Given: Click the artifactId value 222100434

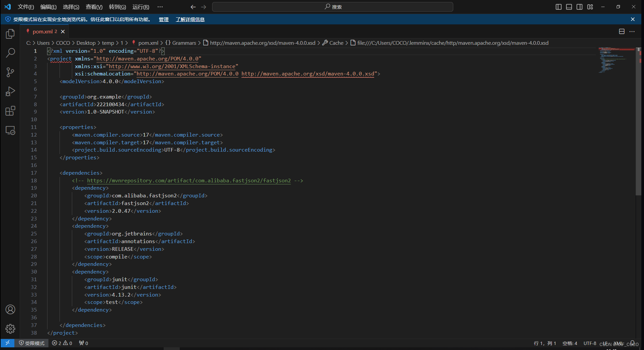Looking at the screenshot, I should point(110,104).
